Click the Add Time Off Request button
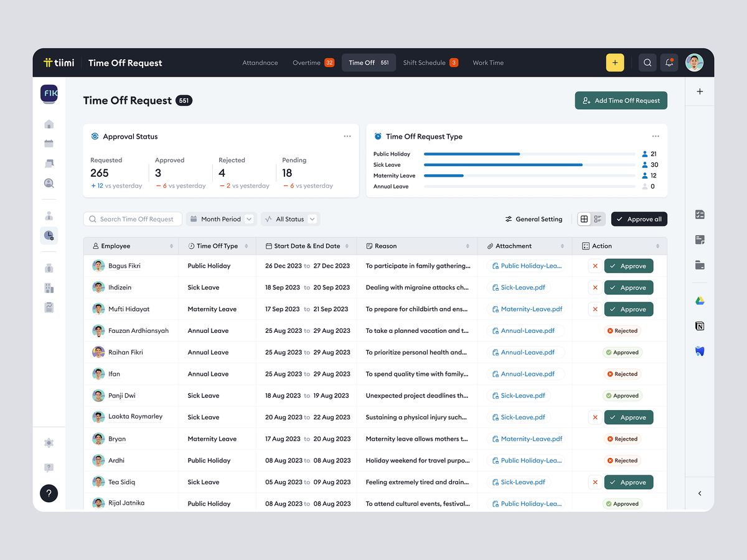 pos(621,101)
